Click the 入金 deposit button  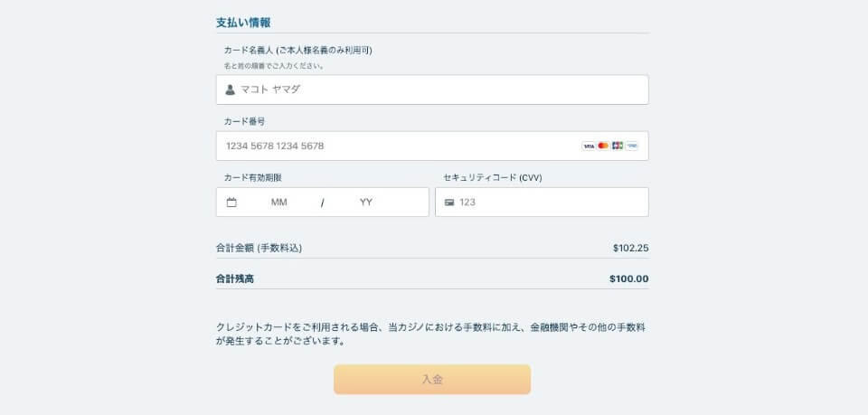[x=432, y=380]
